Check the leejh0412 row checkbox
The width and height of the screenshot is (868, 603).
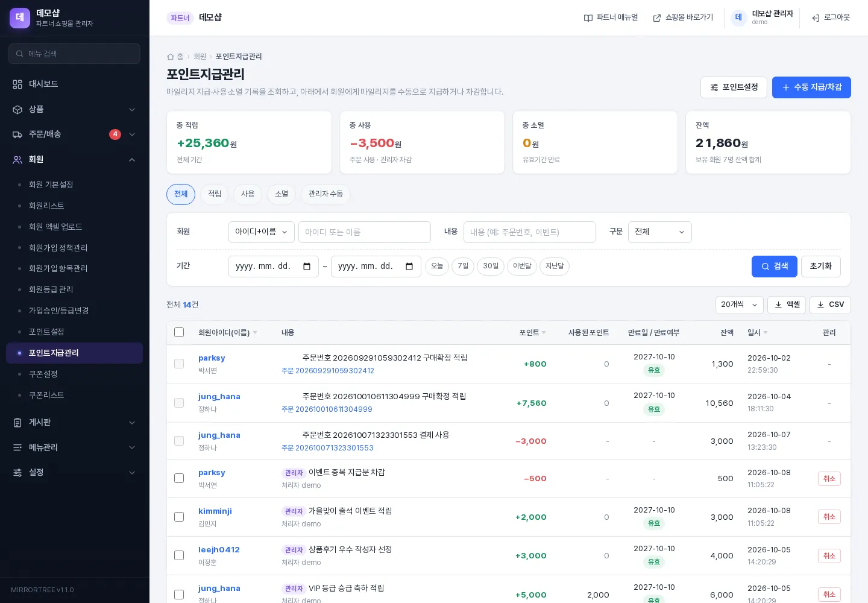coord(179,556)
